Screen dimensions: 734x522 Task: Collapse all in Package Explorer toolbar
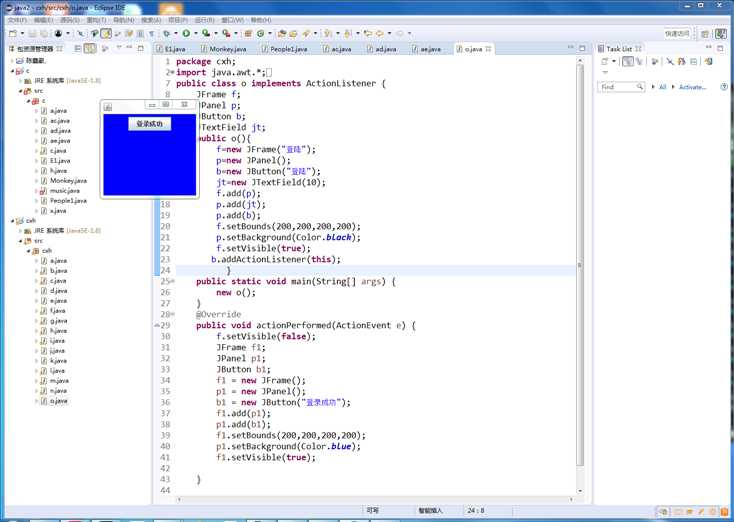point(78,48)
